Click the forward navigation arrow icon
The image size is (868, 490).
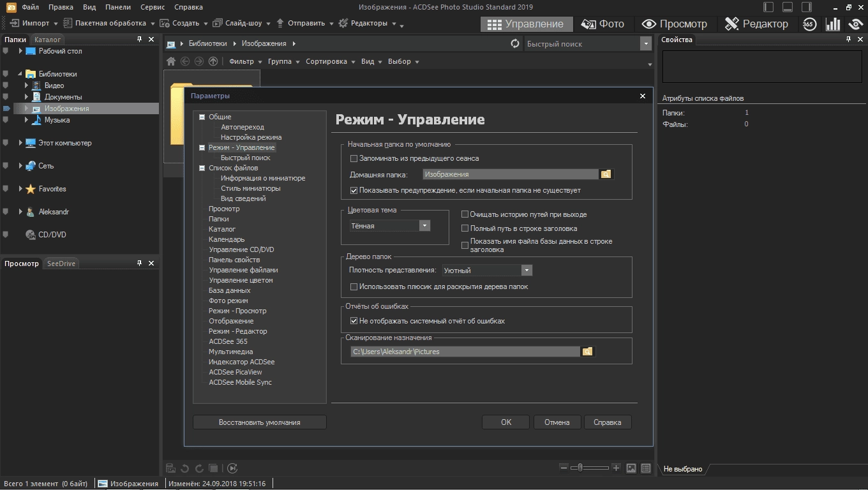click(x=199, y=61)
